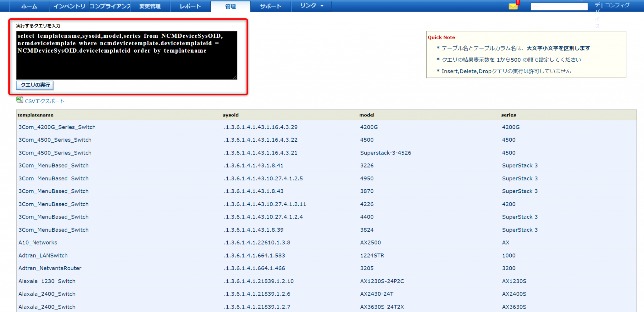The image size is (644, 312).
Task: Select the サポート tab
Action: (x=271, y=6)
